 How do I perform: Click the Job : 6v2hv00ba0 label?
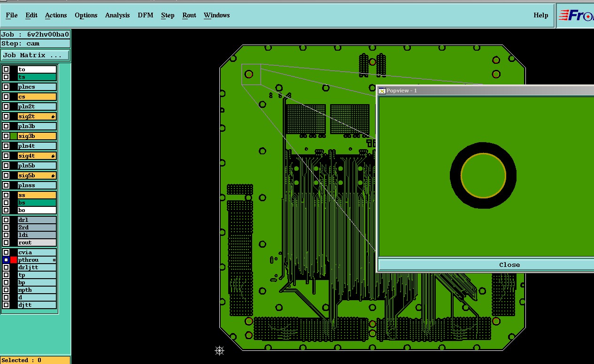click(35, 34)
